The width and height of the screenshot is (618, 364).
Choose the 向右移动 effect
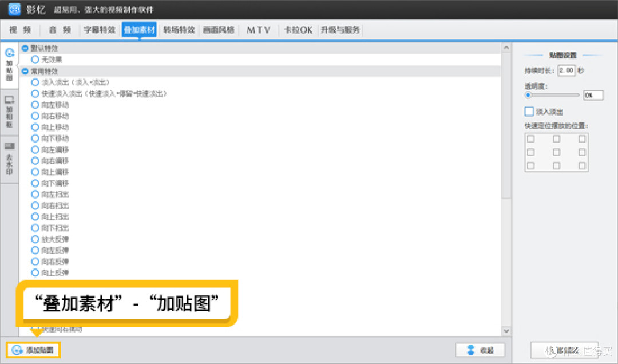[x=35, y=116]
